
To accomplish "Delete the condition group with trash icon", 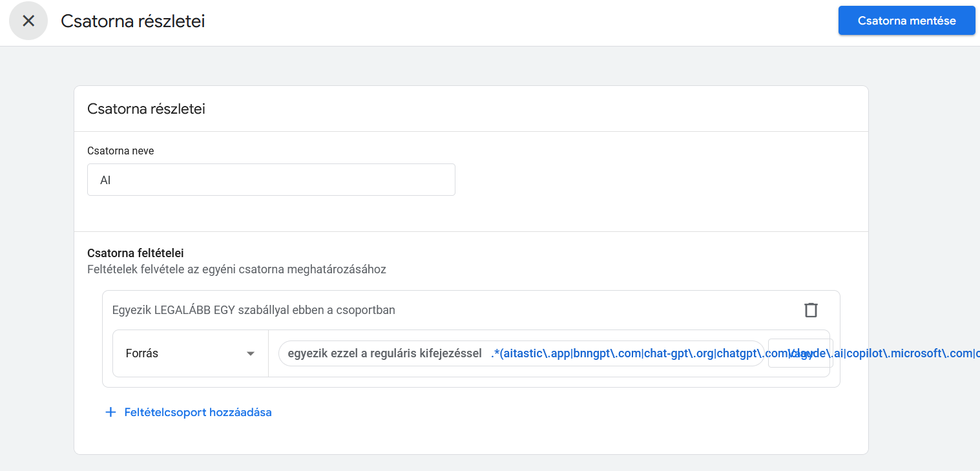I will coord(810,310).
